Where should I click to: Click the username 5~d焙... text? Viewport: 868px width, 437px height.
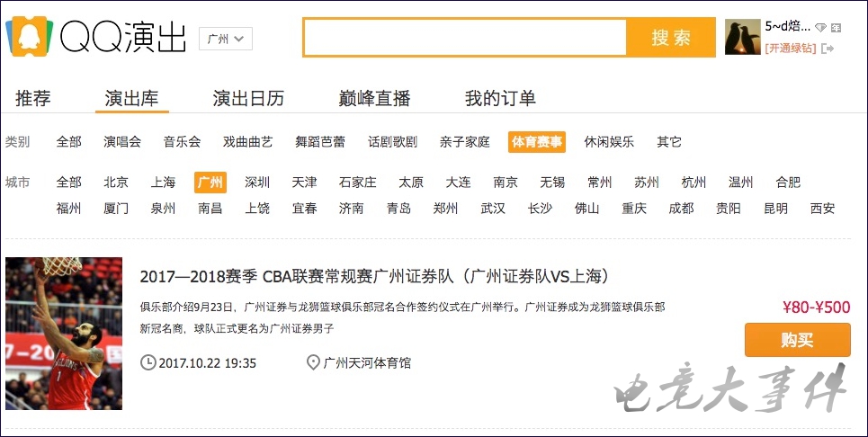tap(787, 27)
